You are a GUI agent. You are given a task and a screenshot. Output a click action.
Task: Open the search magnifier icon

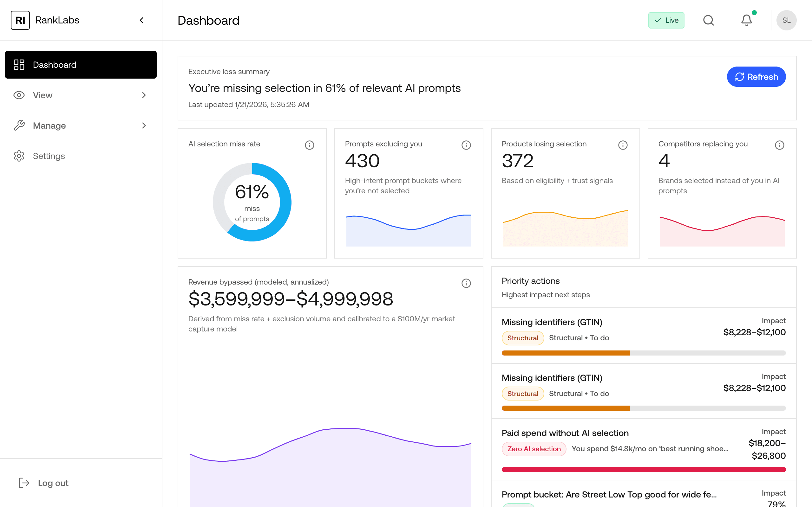point(709,20)
